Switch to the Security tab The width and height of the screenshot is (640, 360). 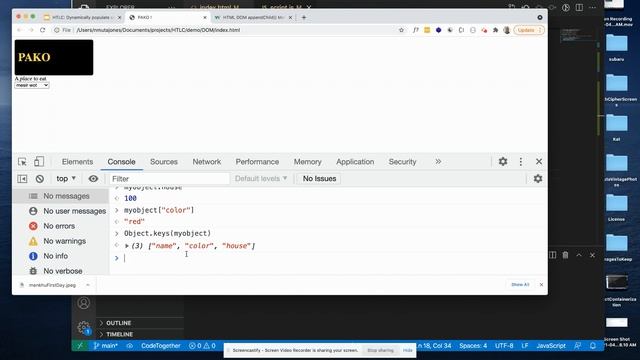coord(402,162)
